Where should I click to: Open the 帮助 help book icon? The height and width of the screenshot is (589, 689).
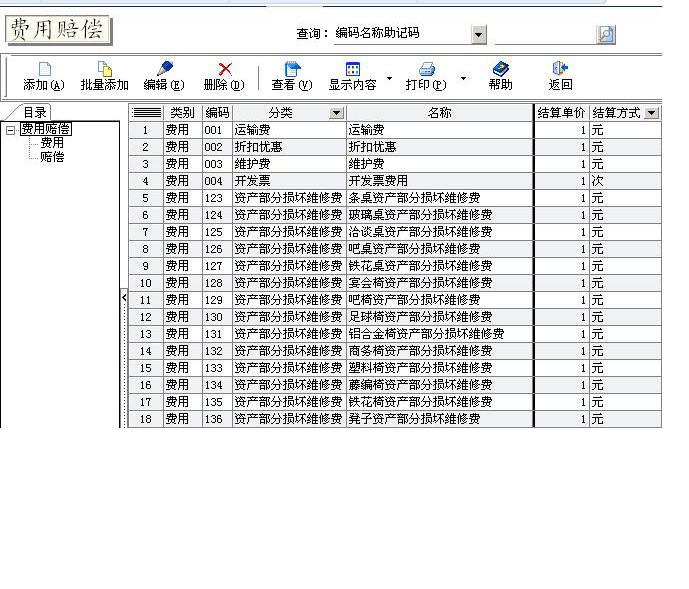click(500, 69)
